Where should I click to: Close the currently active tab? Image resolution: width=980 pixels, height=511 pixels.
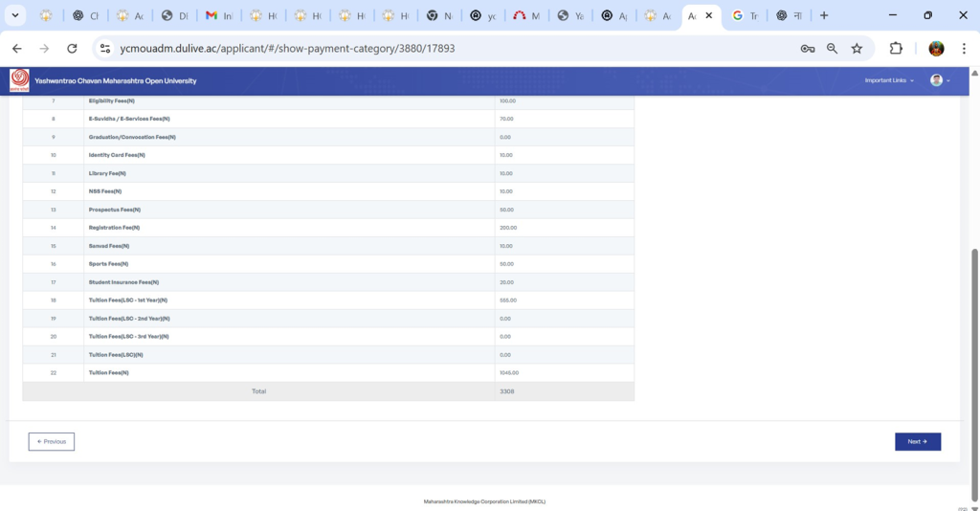tap(709, 15)
